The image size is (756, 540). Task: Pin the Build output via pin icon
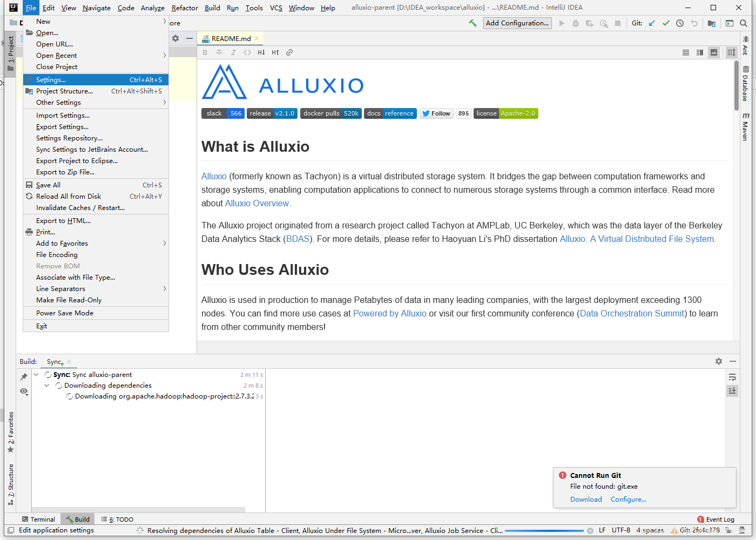point(24,376)
